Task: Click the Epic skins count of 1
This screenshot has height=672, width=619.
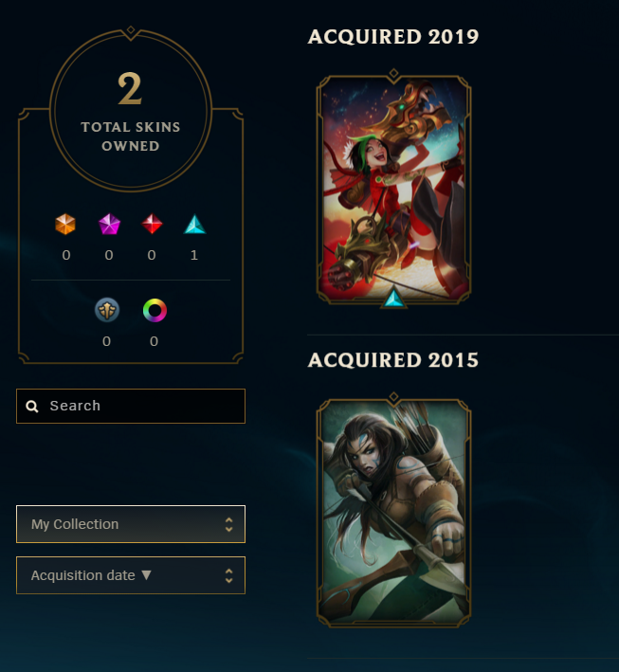Action: pyautogui.click(x=194, y=255)
